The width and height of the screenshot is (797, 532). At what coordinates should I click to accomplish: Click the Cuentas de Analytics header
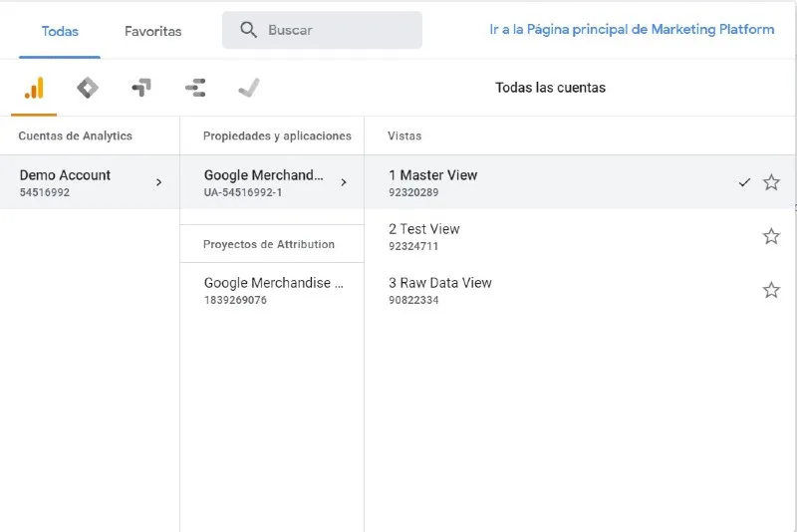[x=76, y=135]
